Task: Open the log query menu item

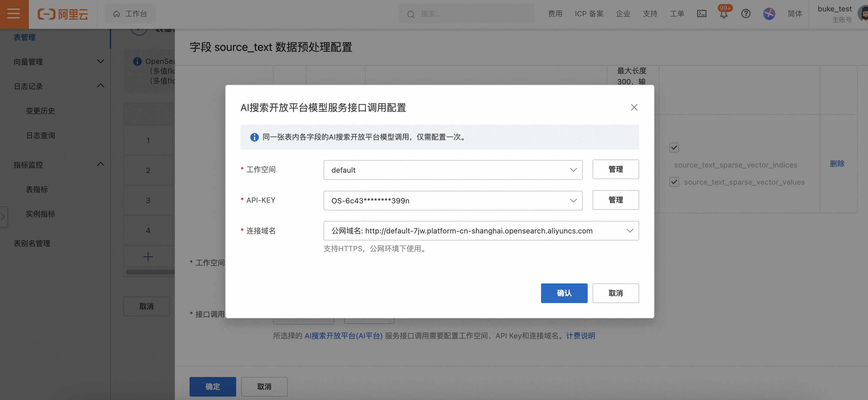Action: 40,136
